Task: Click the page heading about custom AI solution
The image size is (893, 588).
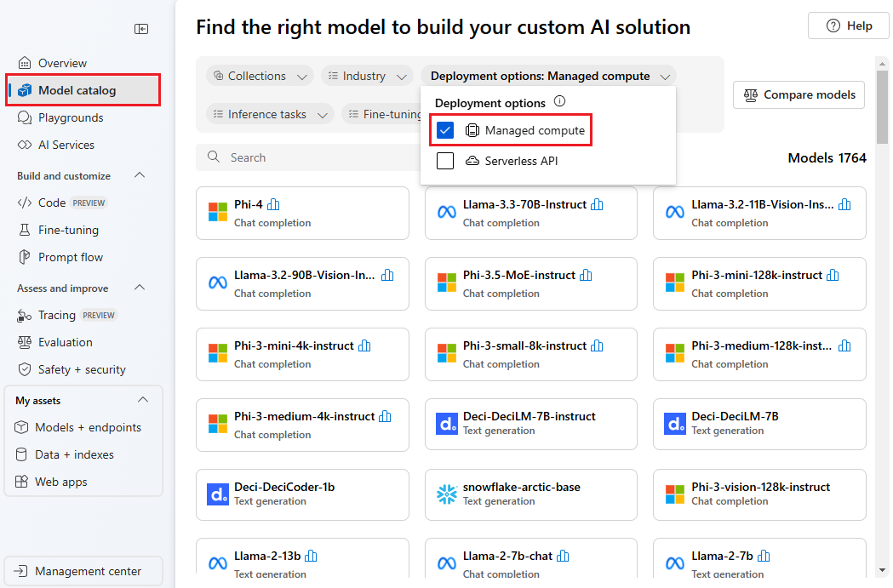Action: click(x=443, y=27)
